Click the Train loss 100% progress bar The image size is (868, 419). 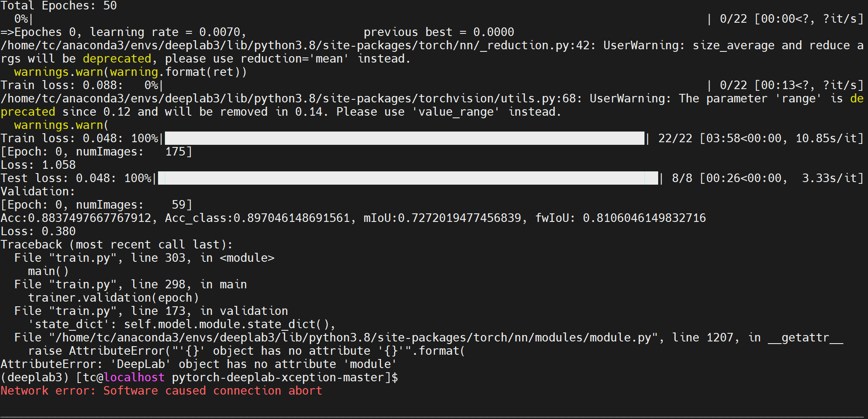(404, 138)
